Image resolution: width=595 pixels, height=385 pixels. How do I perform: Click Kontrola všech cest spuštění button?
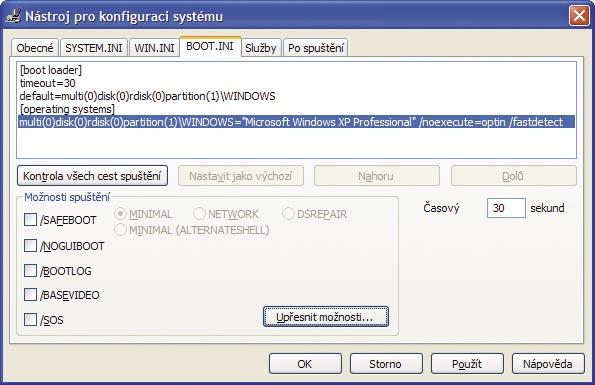[93, 176]
